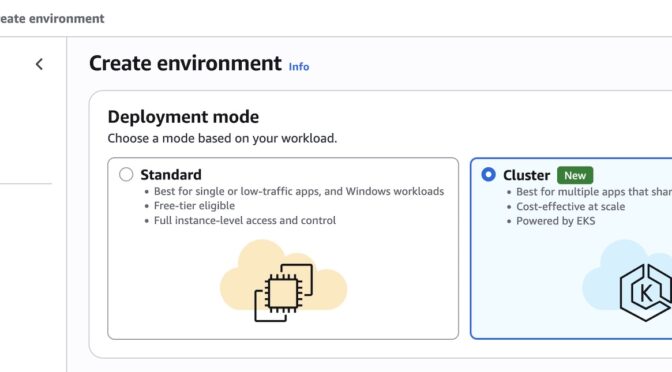Click the green New badge

click(575, 175)
